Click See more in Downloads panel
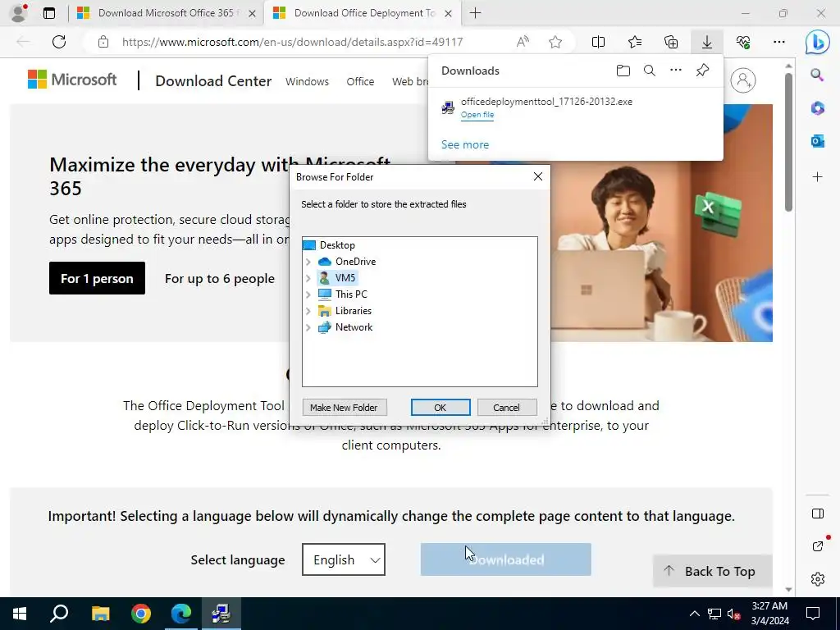Image resolution: width=840 pixels, height=630 pixels. point(465,144)
